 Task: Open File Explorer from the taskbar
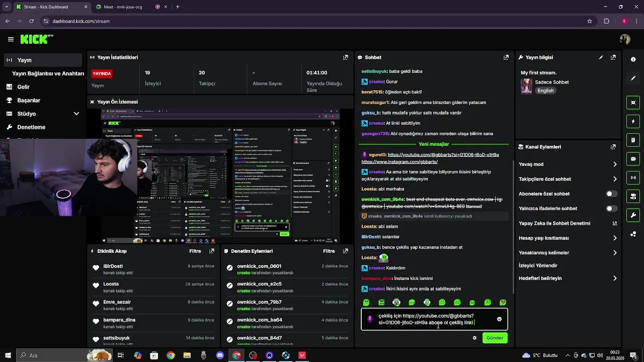click(x=187, y=355)
